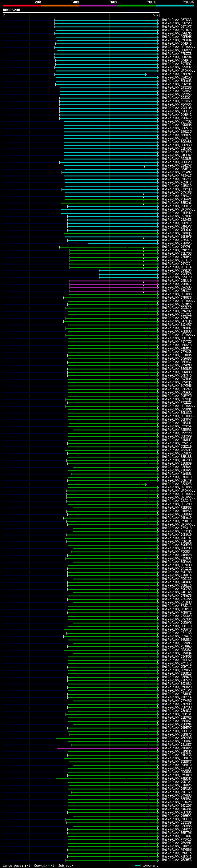The height and width of the screenshot is (868, 197).
Task: Click label UniRef100_Q9SE79
Action: 177,277
